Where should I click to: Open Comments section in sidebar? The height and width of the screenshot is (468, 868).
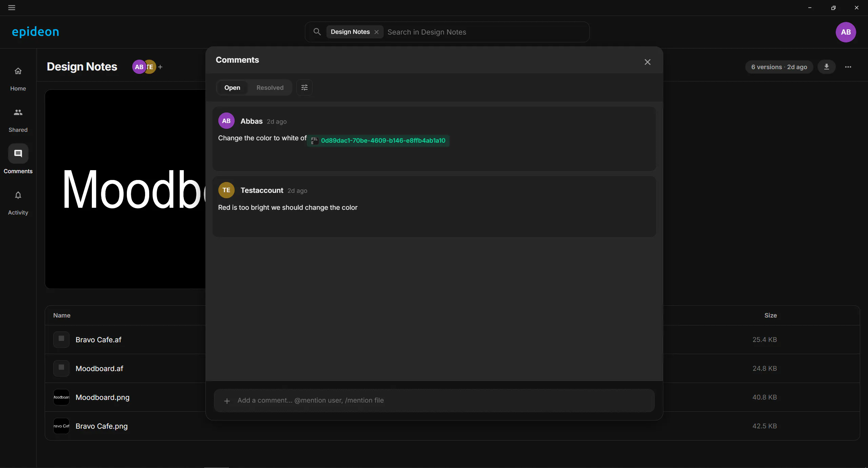coord(18,159)
